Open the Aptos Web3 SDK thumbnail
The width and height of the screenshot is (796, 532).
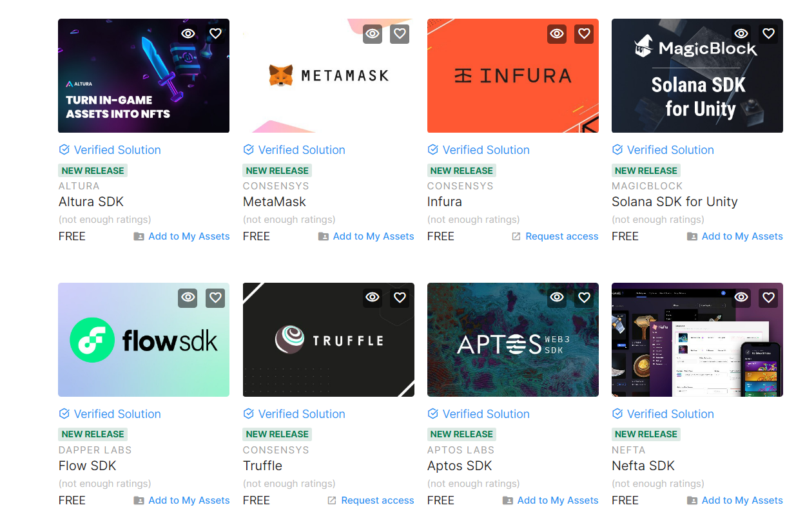(513, 340)
